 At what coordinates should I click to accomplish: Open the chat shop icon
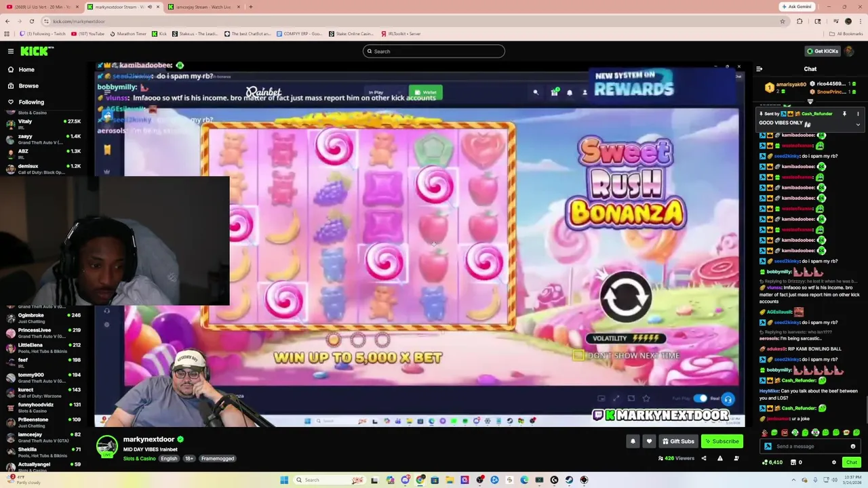(792, 462)
